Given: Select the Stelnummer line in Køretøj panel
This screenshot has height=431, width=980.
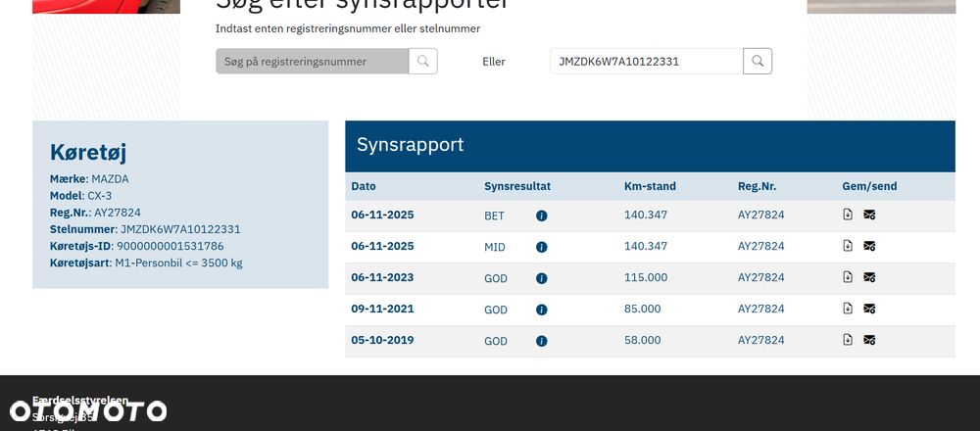Looking at the screenshot, I should coord(145,229).
